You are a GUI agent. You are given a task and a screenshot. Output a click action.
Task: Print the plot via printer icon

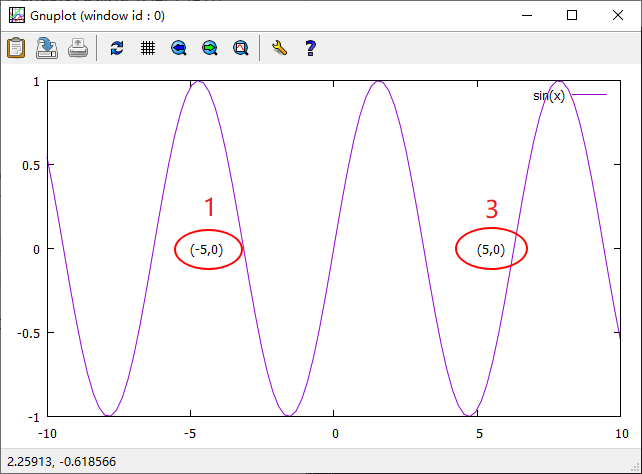pos(78,48)
